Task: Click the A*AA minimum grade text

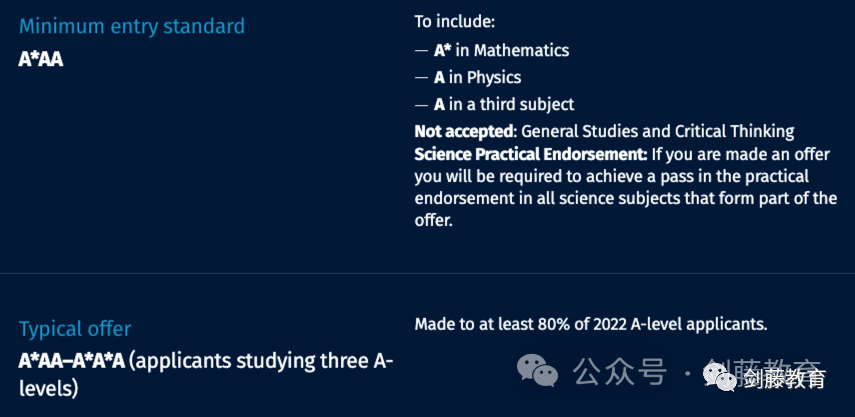Action: (41, 60)
